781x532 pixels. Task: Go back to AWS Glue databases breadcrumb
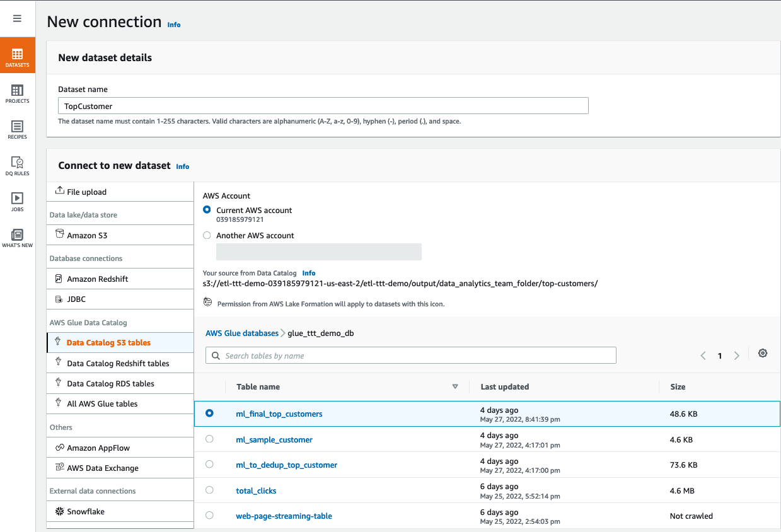242,333
